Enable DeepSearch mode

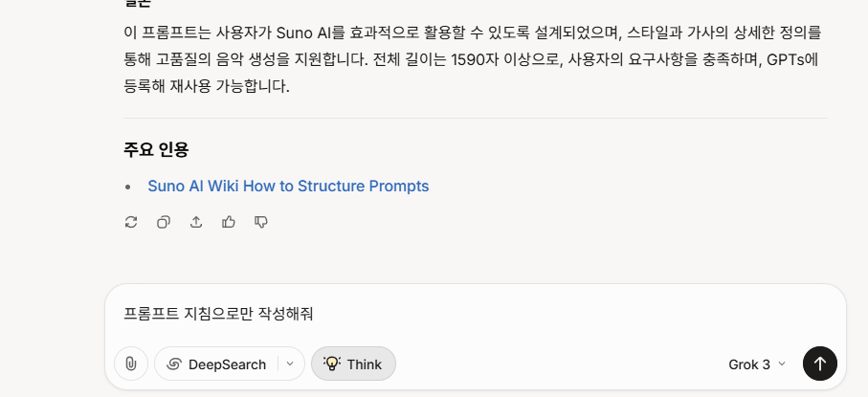point(216,364)
